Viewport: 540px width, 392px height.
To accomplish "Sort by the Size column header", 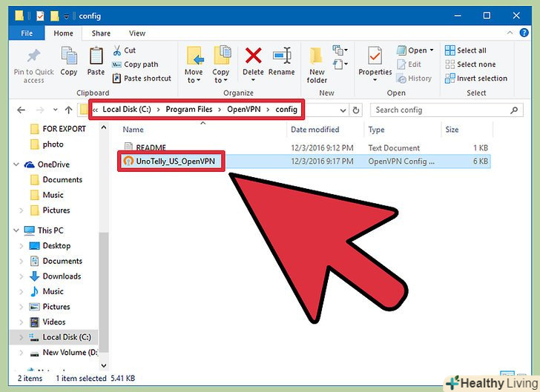I will click(x=452, y=130).
